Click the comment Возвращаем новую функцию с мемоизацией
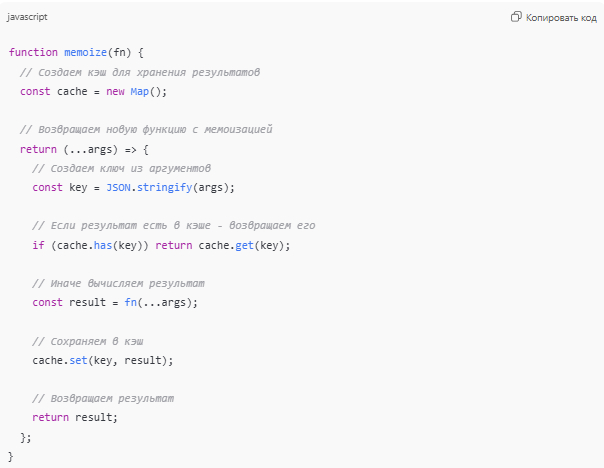This screenshot has height=468, width=604. (145, 130)
